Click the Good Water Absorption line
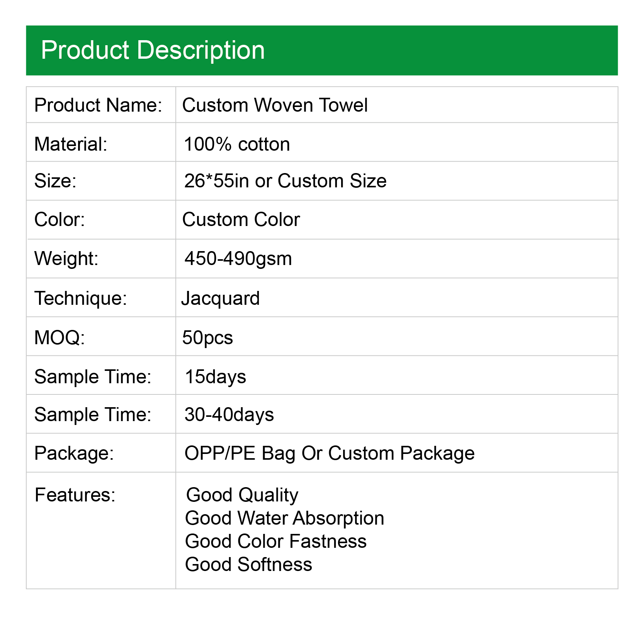This screenshot has width=644, height=644. click(285, 518)
